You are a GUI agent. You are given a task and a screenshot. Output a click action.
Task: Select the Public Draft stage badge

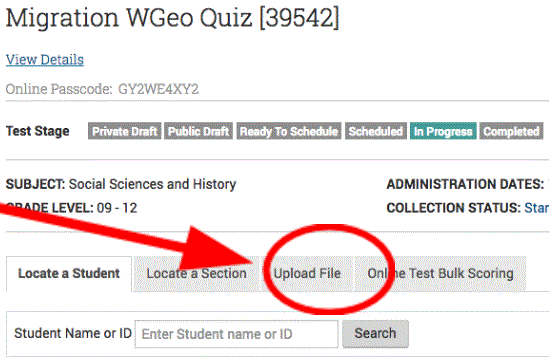click(x=198, y=131)
